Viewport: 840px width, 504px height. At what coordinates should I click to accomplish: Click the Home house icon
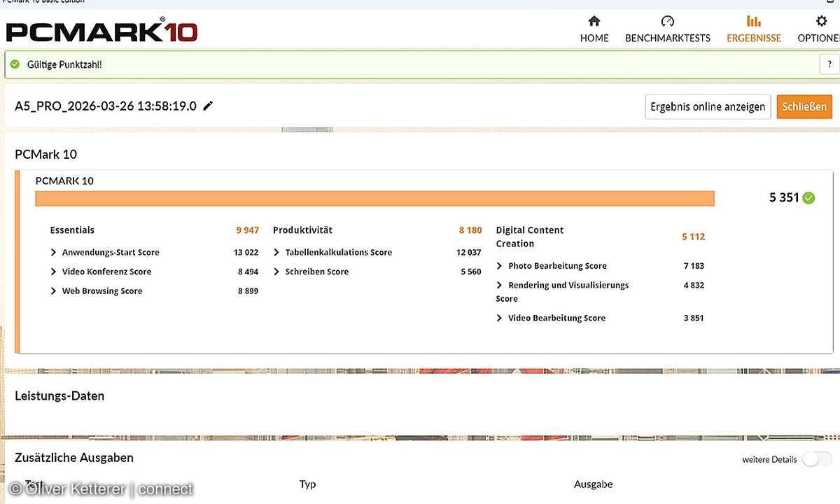(594, 21)
